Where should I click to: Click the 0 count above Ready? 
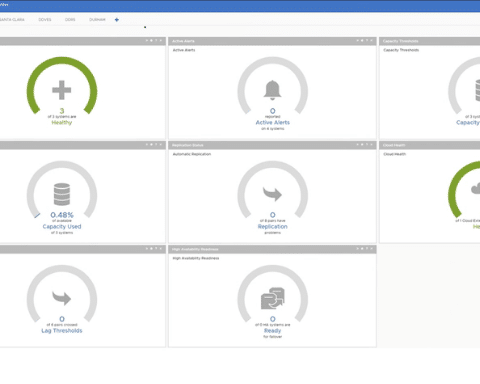[272, 319]
